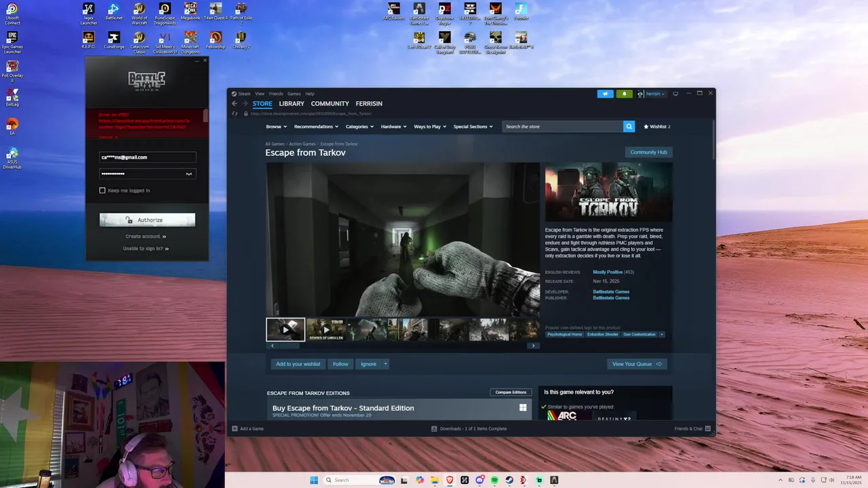
Task: Click the Mostly Positive reviews link
Action: tap(608, 272)
